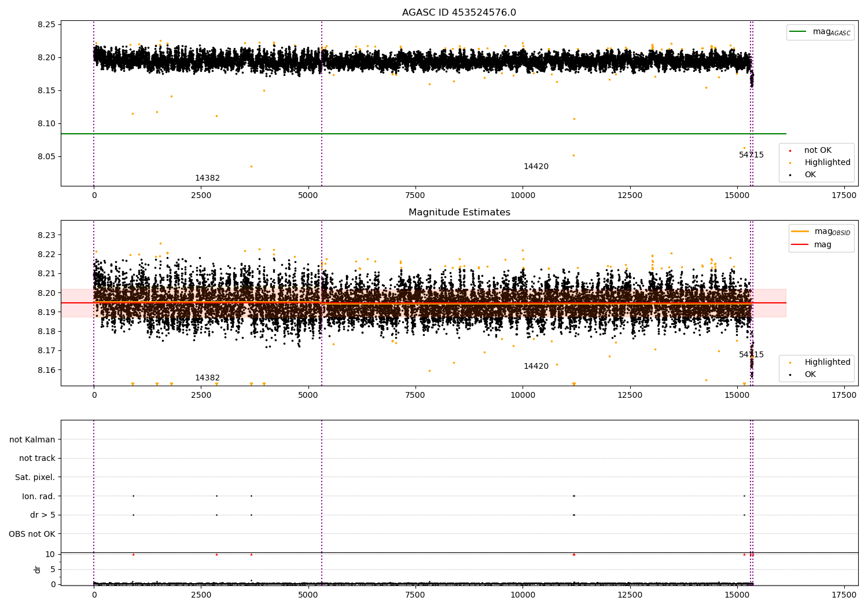Select the mag AGASC legend entry
868x608 pixels.
coord(819,32)
